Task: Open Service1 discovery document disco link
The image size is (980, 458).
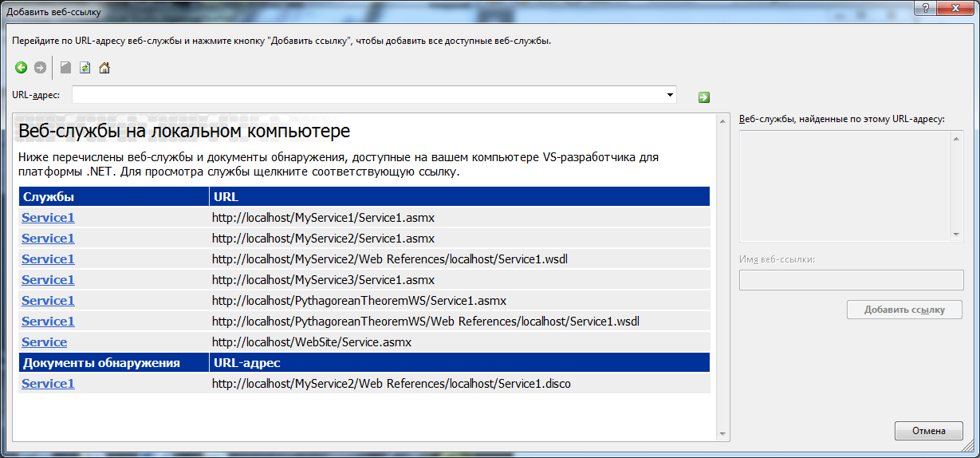Action: point(48,383)
